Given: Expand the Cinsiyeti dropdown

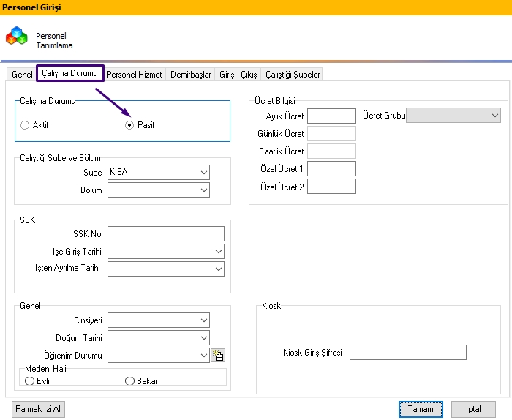Looking at the screenshot, I should point(159,320).
